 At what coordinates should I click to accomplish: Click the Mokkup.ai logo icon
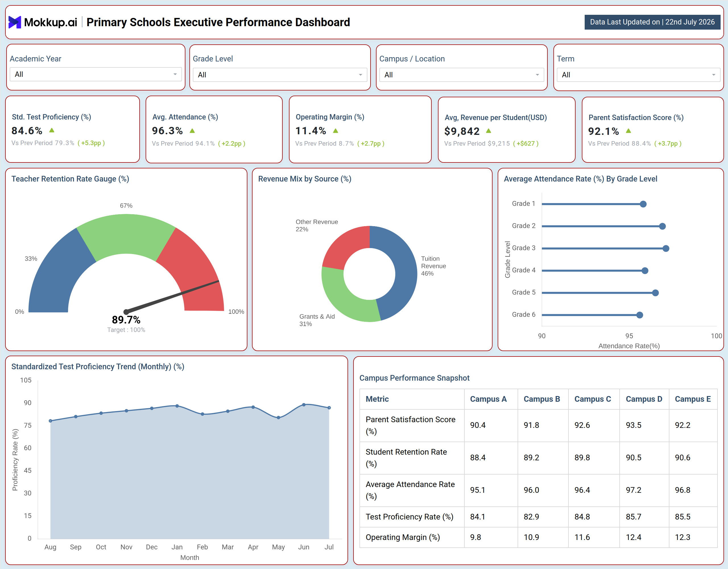(15, 22)
